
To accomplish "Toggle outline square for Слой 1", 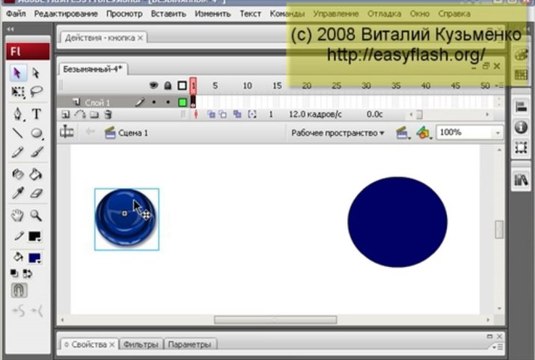I will [x=183, y=102].
